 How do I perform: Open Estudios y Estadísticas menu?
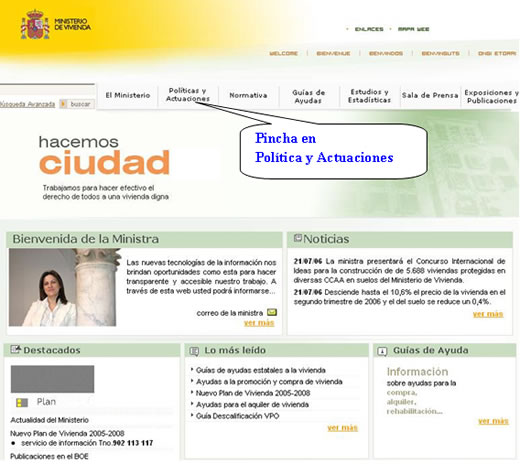[369, 96]
